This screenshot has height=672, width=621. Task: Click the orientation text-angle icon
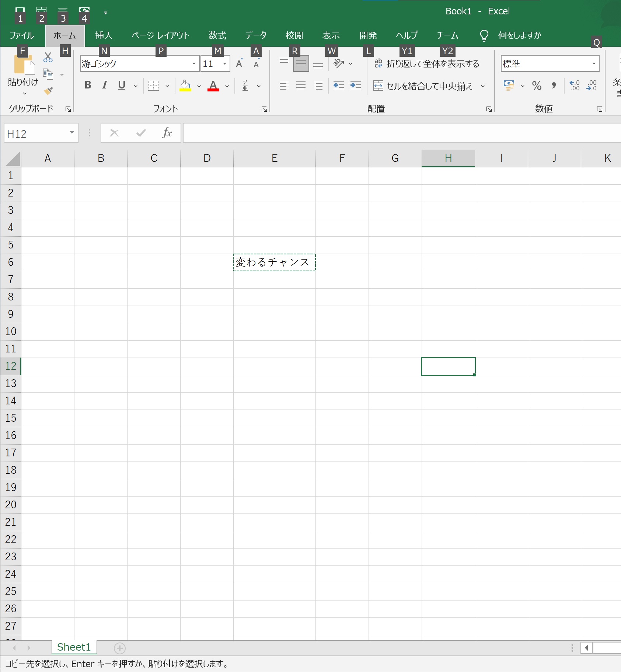(339, 63)
